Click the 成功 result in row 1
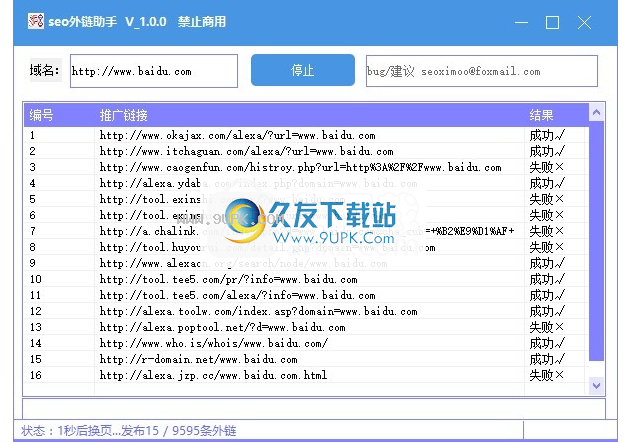This screenshot has width=626, height=443. [547, 135]
